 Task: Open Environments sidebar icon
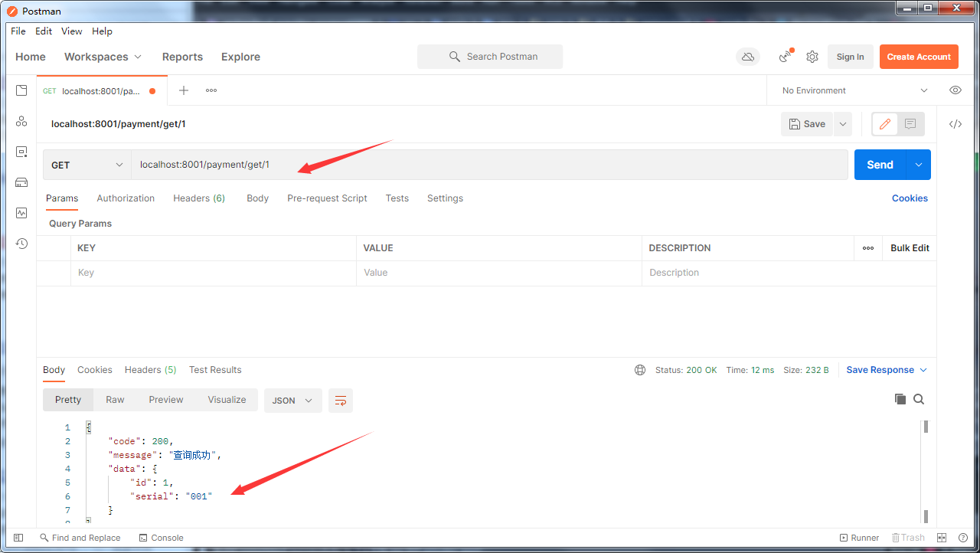(x=21, y=152)
